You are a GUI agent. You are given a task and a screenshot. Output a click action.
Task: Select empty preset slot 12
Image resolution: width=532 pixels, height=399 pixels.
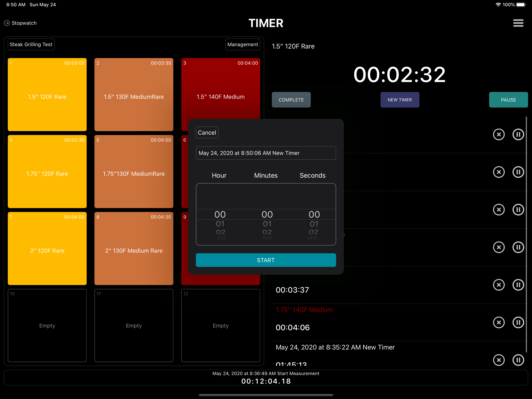point(221,325)
